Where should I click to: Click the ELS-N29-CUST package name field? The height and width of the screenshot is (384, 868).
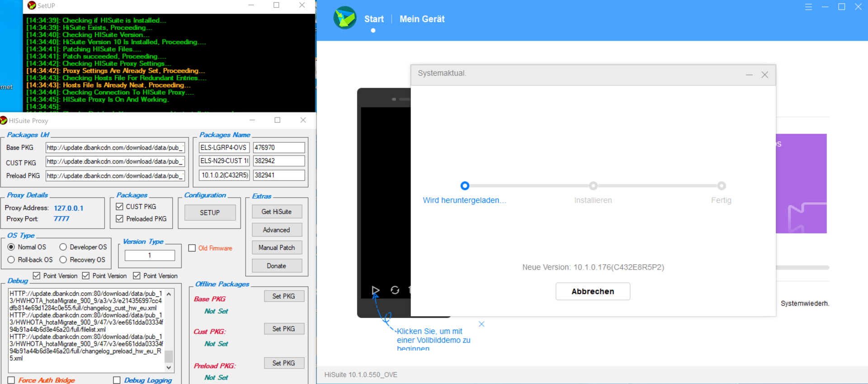coord(224,161)
